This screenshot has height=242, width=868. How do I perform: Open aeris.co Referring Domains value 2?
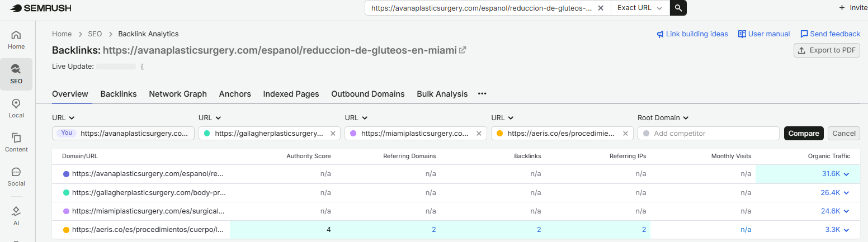[433, 229]
